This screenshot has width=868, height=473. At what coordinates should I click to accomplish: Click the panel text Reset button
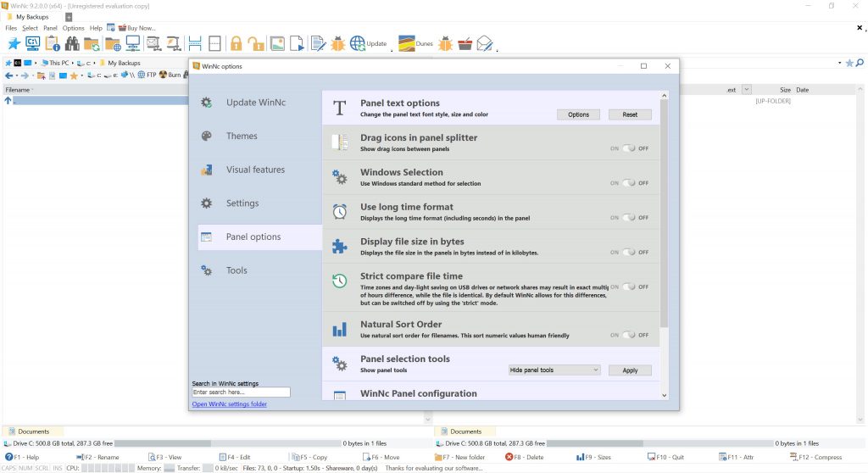pos(630,114)
